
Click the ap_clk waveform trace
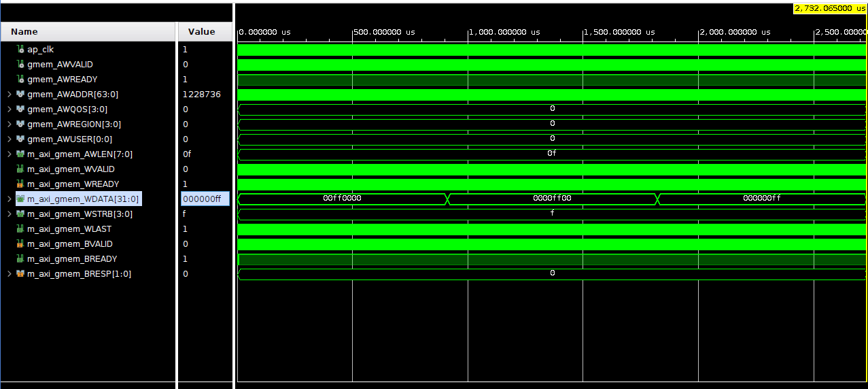point(552,50)
